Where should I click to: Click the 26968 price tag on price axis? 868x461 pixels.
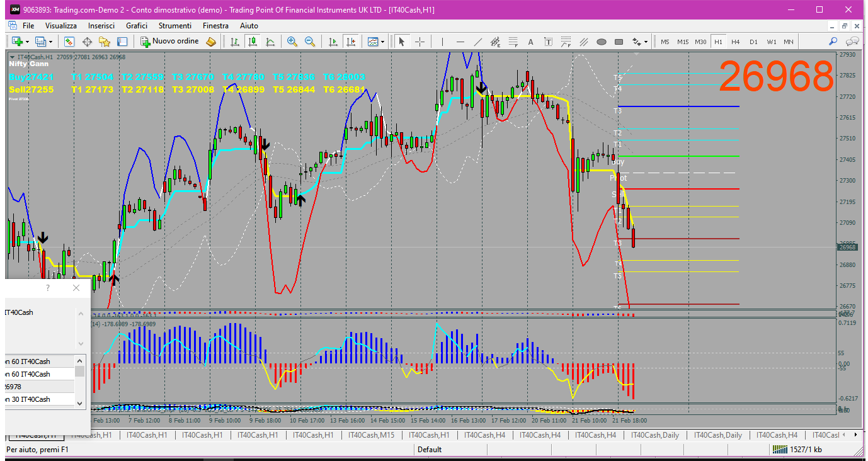tap(847, 247)
